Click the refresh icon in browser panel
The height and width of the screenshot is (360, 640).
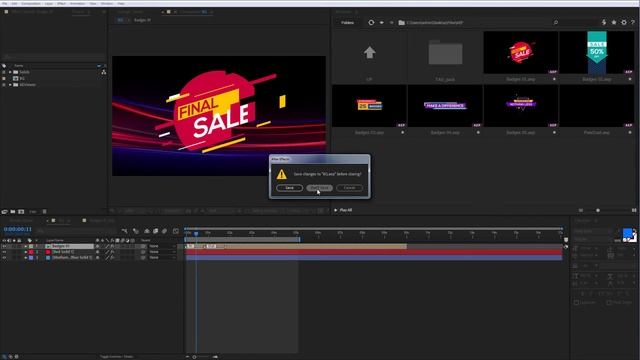click(x=371, y=22)
